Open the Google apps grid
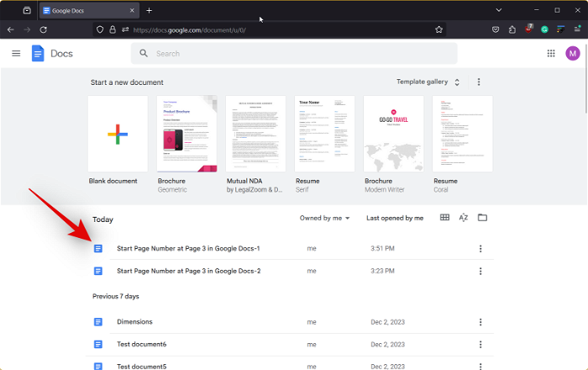This screenshot has height=370, width=588. (550, 54)
